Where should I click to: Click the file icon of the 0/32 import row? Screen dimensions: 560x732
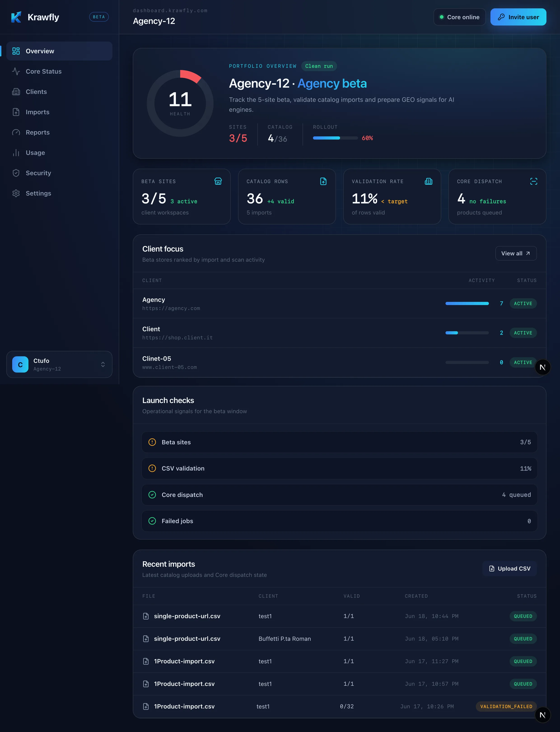[x=146, y=706]
